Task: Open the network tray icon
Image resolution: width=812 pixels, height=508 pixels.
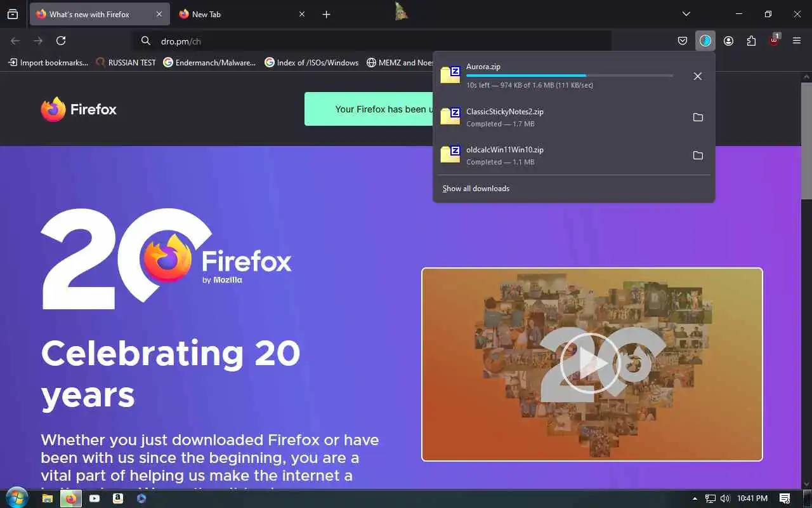Action: [710, 498]
